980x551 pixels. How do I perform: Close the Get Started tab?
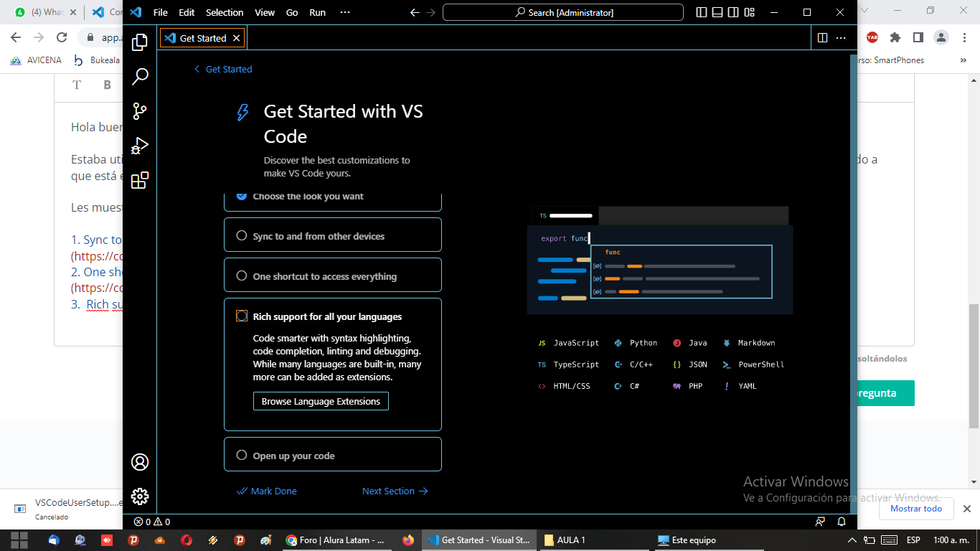click(237, 38)
